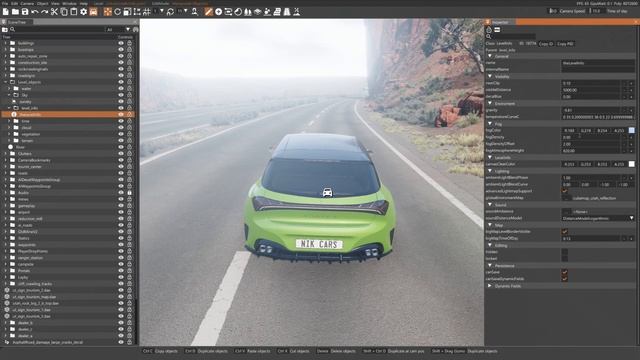This screenshot has width=640, height=360.
Task: Toggle visibility of the water folder
Action: [x=121, y=89]
